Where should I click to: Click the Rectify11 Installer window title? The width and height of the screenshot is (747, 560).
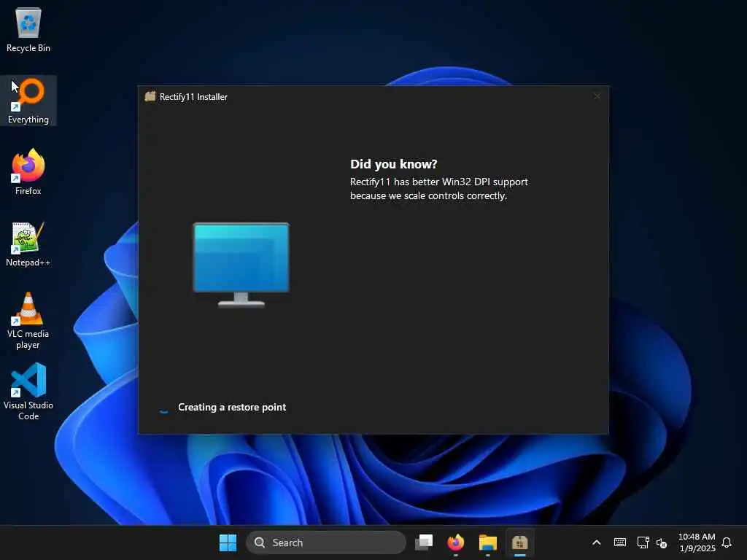pos(193,97)
